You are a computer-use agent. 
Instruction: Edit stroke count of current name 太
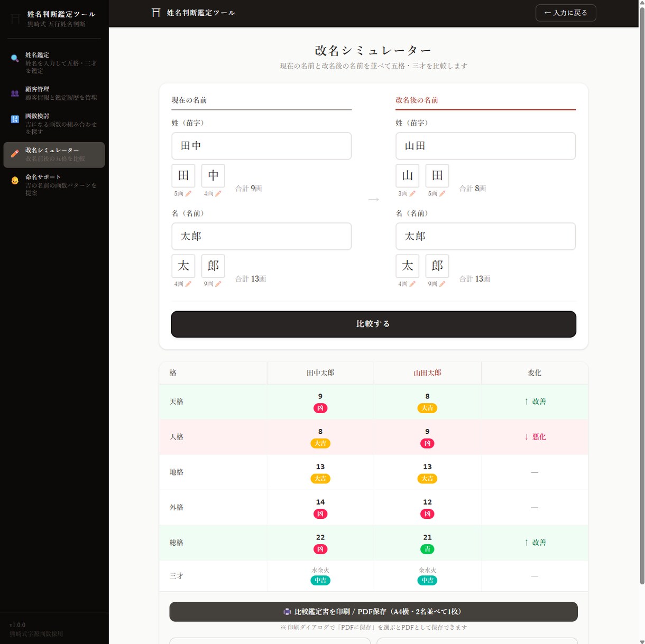tap(188, 284)
